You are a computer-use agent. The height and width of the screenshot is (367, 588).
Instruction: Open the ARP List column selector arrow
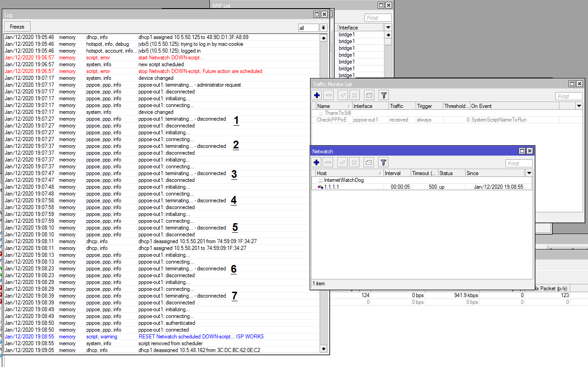(x=388, y=28)
